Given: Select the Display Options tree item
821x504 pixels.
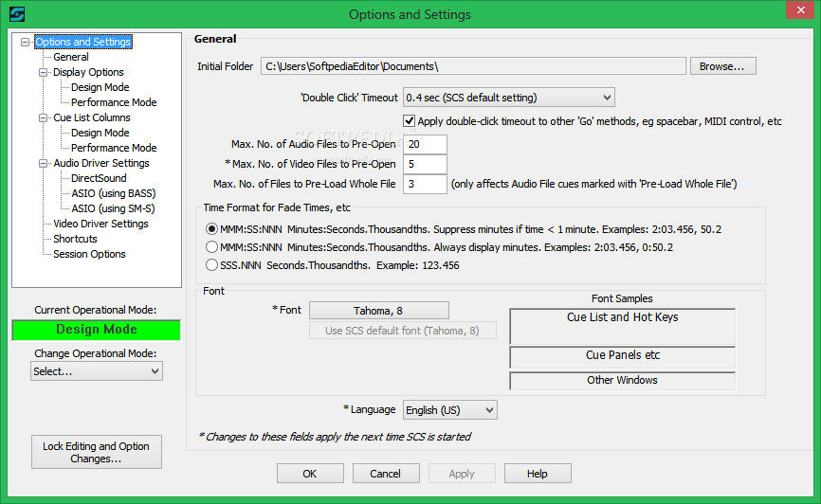Looking at the screenshot, I should click(x=88, y=72).
